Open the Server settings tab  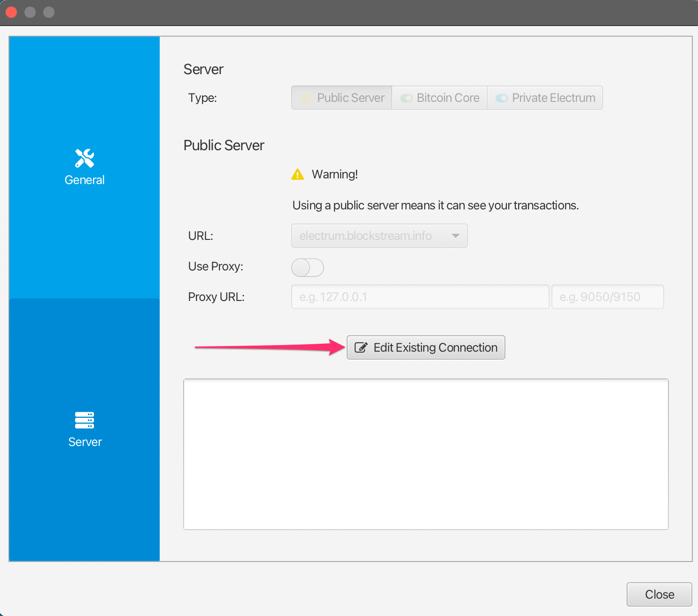(85, 430)
